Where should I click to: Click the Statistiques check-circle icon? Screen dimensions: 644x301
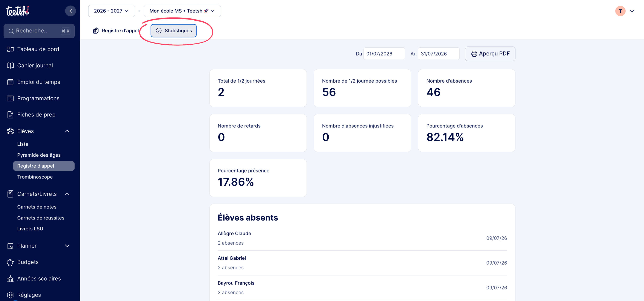(x=159, y=31)
